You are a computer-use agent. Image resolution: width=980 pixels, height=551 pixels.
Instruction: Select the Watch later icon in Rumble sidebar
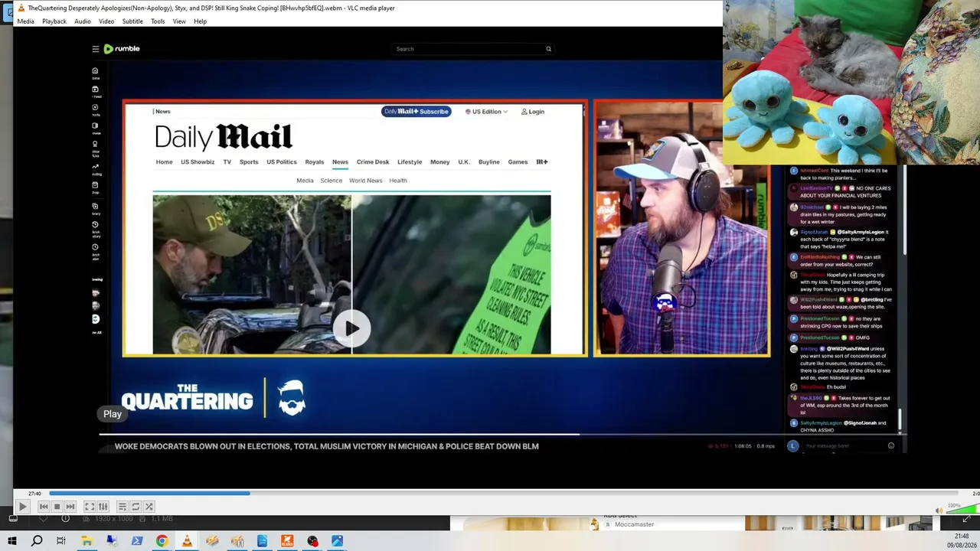96,247
